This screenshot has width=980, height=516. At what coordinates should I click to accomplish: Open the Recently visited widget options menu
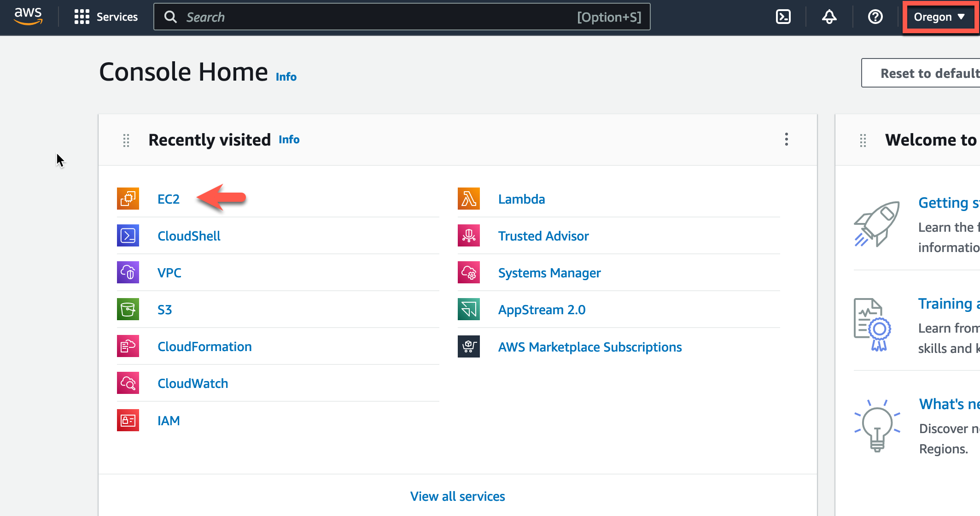coord(787,139)
